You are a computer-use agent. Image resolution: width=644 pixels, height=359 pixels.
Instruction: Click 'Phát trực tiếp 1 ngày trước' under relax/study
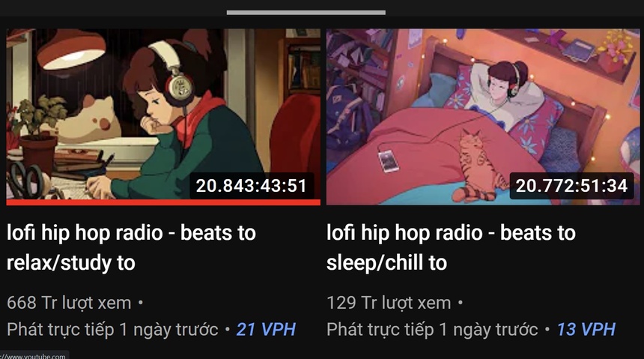[112, 330]
